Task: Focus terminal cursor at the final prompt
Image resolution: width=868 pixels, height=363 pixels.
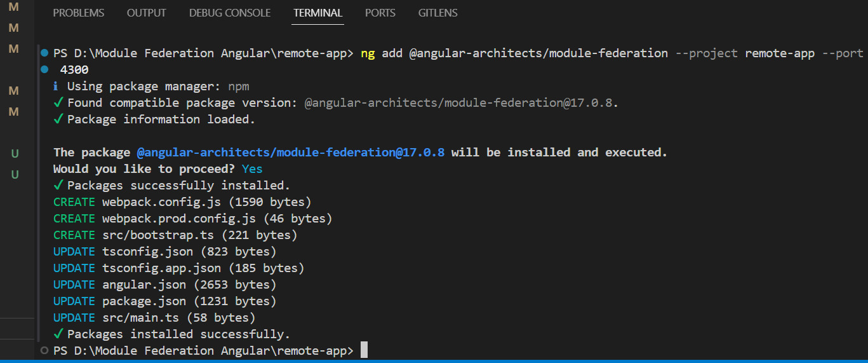Action: (364, 350)
